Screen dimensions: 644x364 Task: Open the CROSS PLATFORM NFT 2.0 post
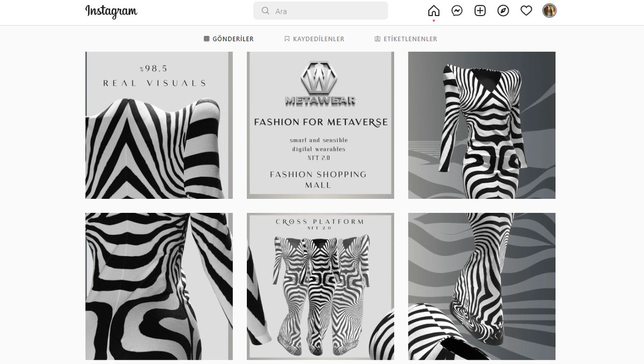tap(320, 288)
